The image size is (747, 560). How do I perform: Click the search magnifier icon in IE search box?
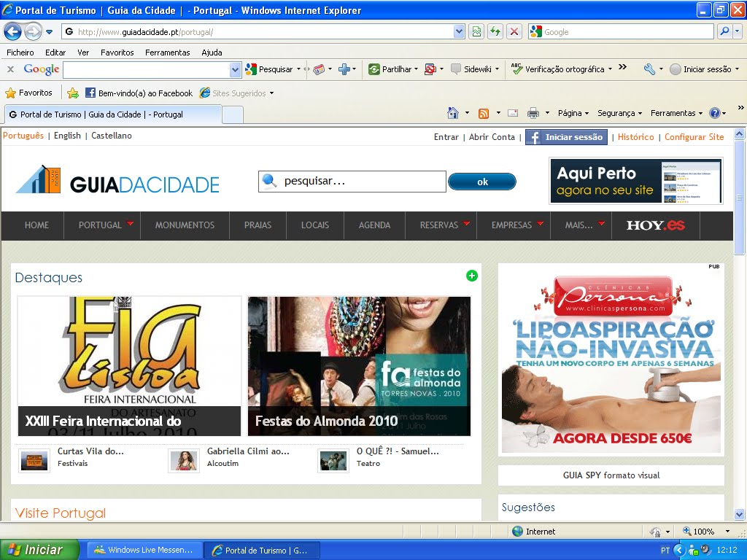point(724,32)
